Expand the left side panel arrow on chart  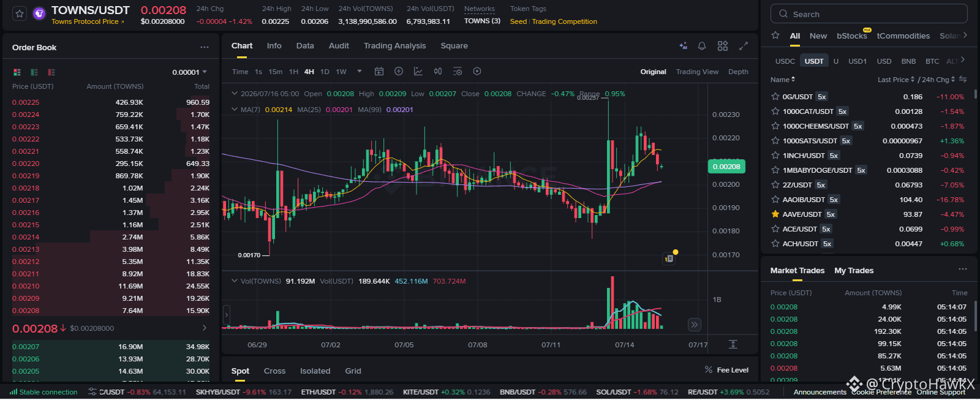[227, 315]
